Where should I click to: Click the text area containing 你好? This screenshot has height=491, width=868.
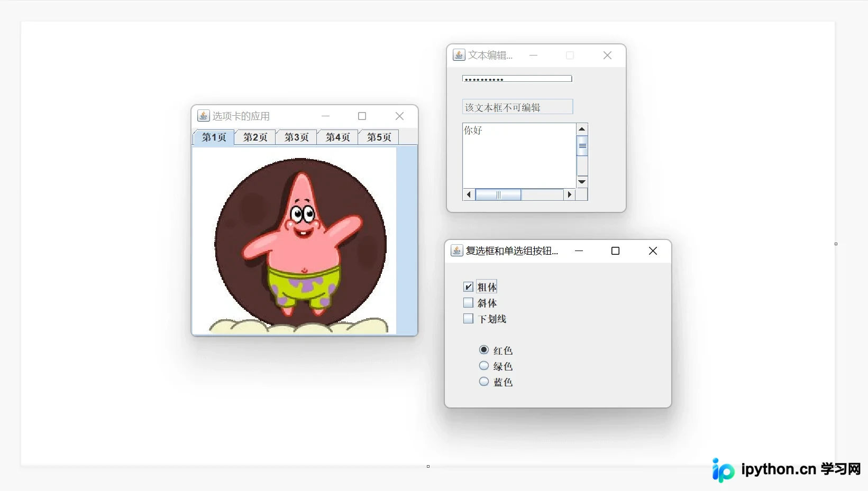pos(519,155)
